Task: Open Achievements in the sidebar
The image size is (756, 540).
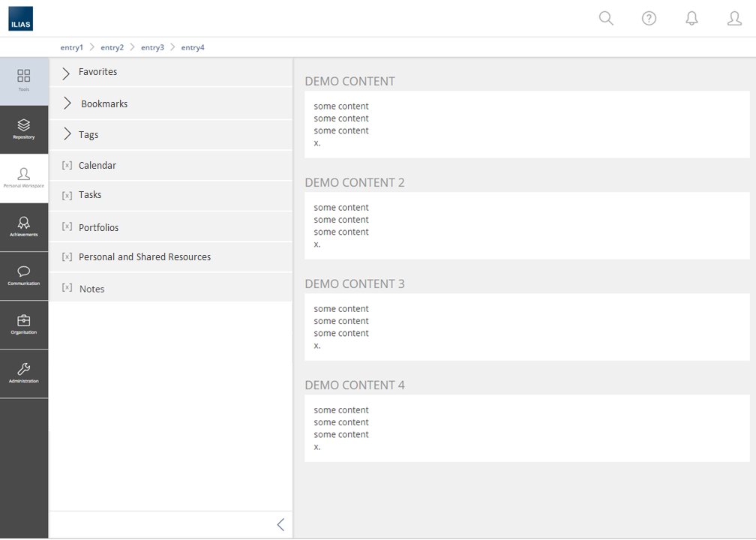Action: coord(24,226)
